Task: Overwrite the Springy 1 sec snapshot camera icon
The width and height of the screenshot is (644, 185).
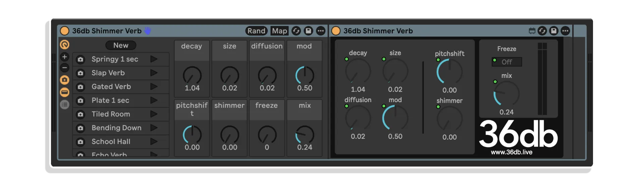Action: [80, 59]
